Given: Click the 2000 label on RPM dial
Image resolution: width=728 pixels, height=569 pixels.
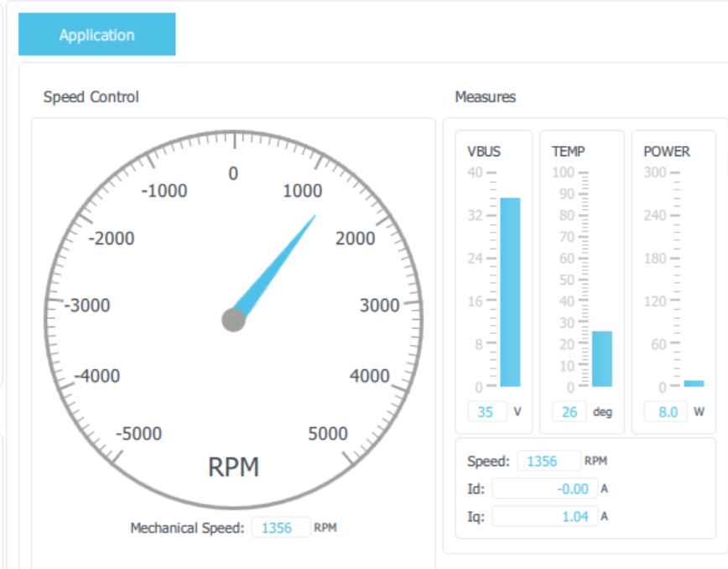Looking at the screenshot, I should (355, 238).
